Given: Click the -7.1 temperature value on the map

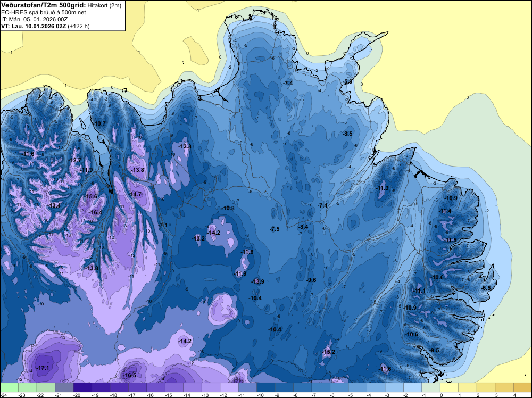Looking at the screenshot, I should tap(163, 225).
